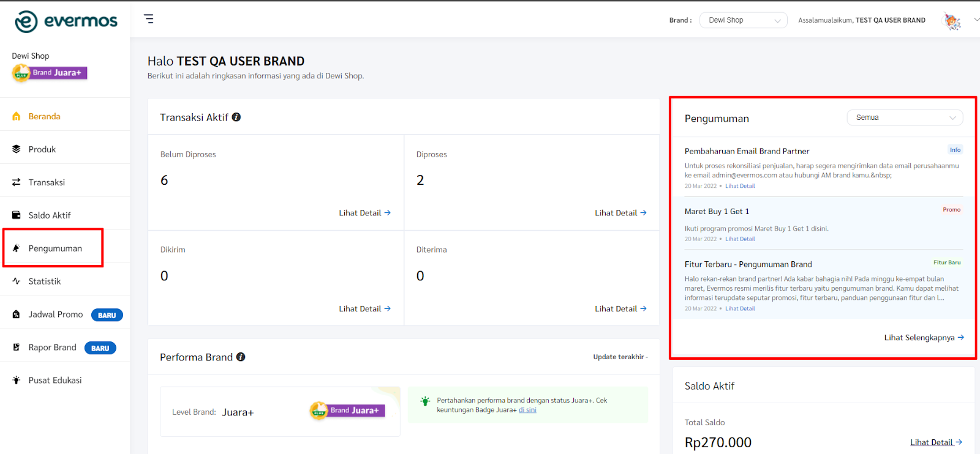Click the Rp270.000 balance value
980x454 pixels.
(718, 442)
